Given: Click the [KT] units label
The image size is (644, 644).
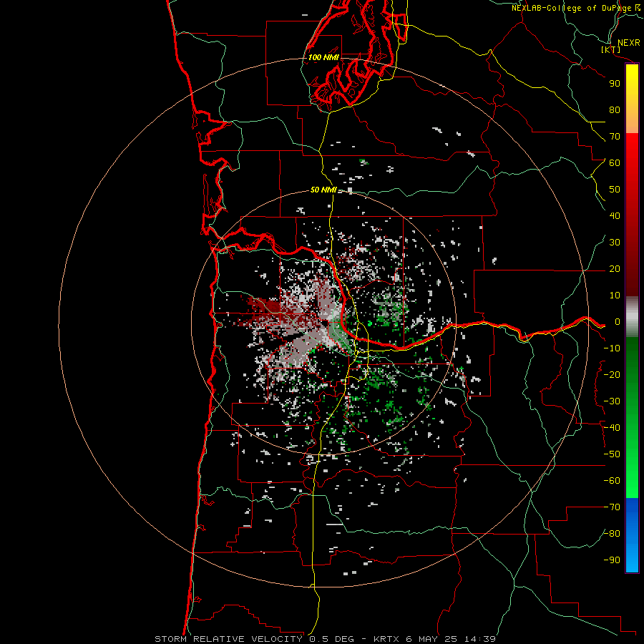Looking at the screenshot, I should [611, 50].
